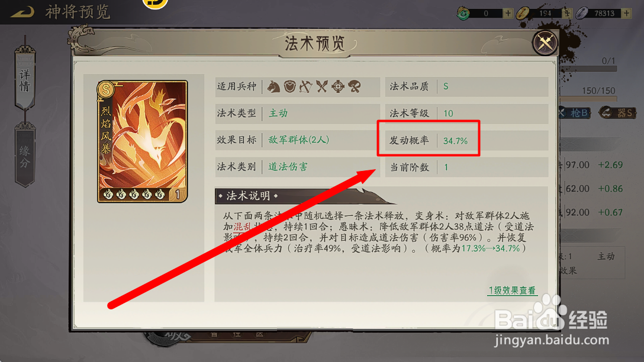Click the fan strategist troop icon

355,86
